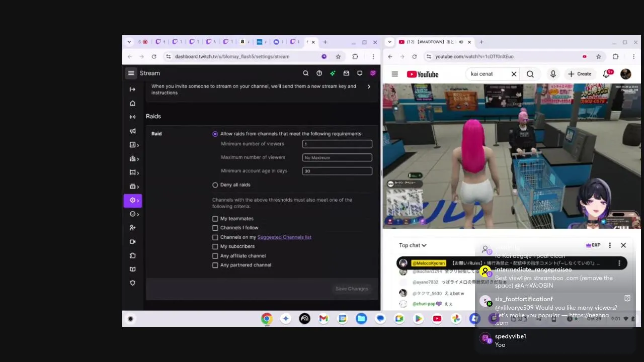Open Gmail from the shelf
644x362 pixels.
coord(324,318)
